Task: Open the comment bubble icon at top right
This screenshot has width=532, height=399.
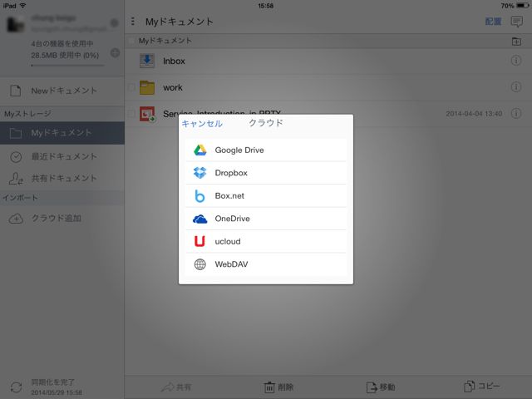Action: click(517, 22)
